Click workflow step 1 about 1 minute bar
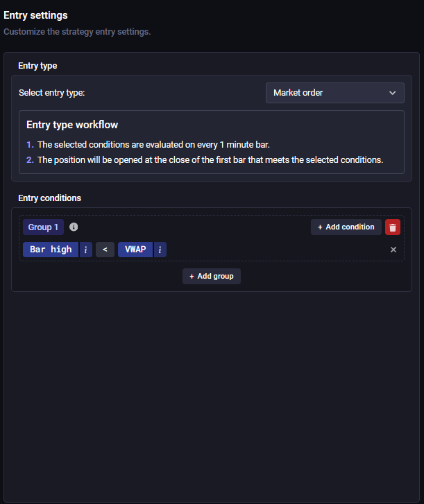This screenshot has height=504, width=424. 148,145
